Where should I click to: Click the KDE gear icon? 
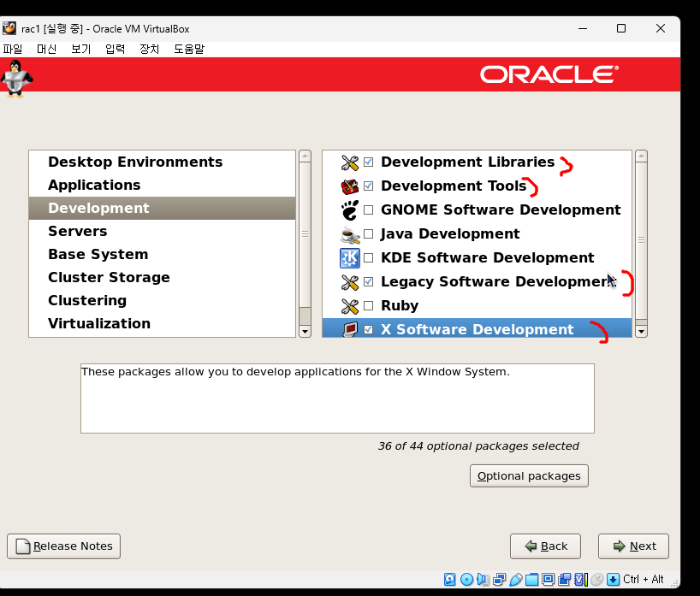349,258
